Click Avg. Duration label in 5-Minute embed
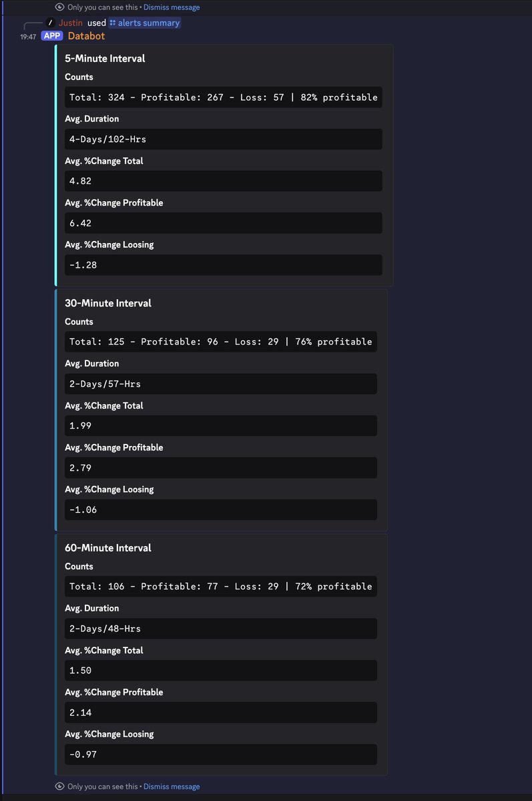The height and width of the screenshot is (801, 532). coord(92,119)
